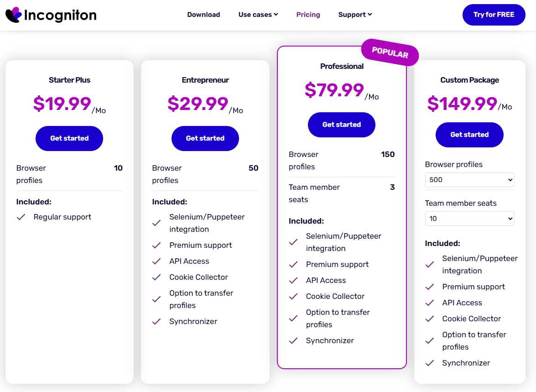The width and height of the screenshot is (536, 392).
Task: Click checkmark beside Entrepreneur API Access
Action: pyautogui.click(x=156, y=261)
